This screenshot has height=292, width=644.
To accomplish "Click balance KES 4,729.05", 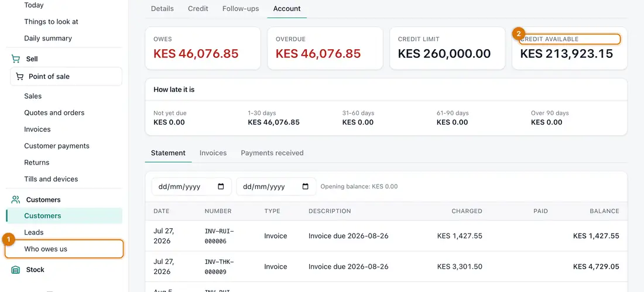I will pos(597,266).
